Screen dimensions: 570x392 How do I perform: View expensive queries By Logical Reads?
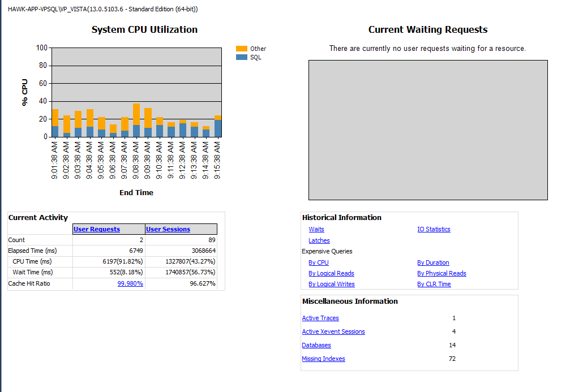[x=331, y=273]
